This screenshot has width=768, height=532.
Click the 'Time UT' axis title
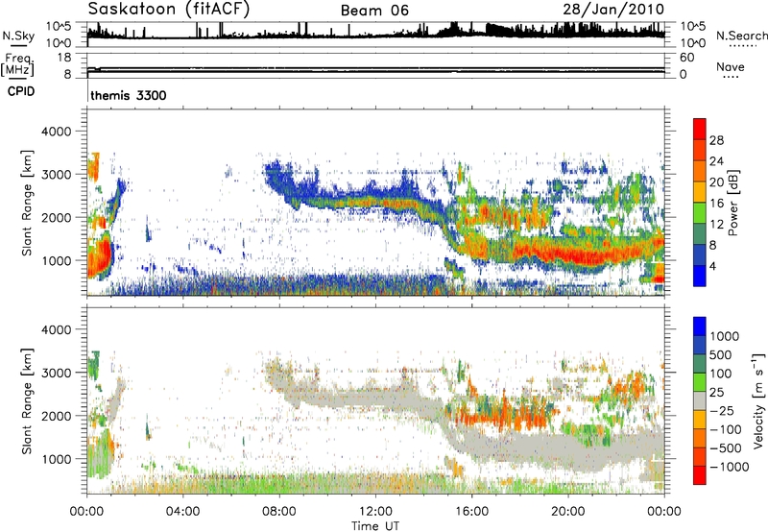375,526
